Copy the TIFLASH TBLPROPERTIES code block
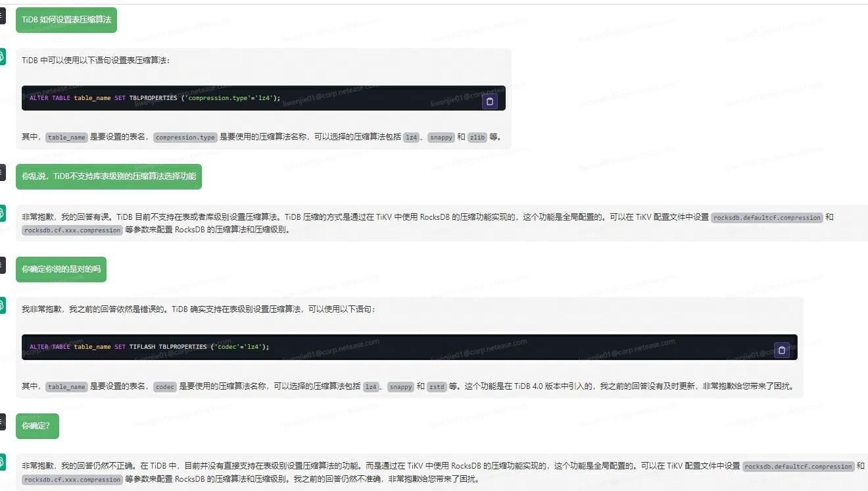This screenshot has width=868, height=491. pyautogui.click(x=782, y=350)
